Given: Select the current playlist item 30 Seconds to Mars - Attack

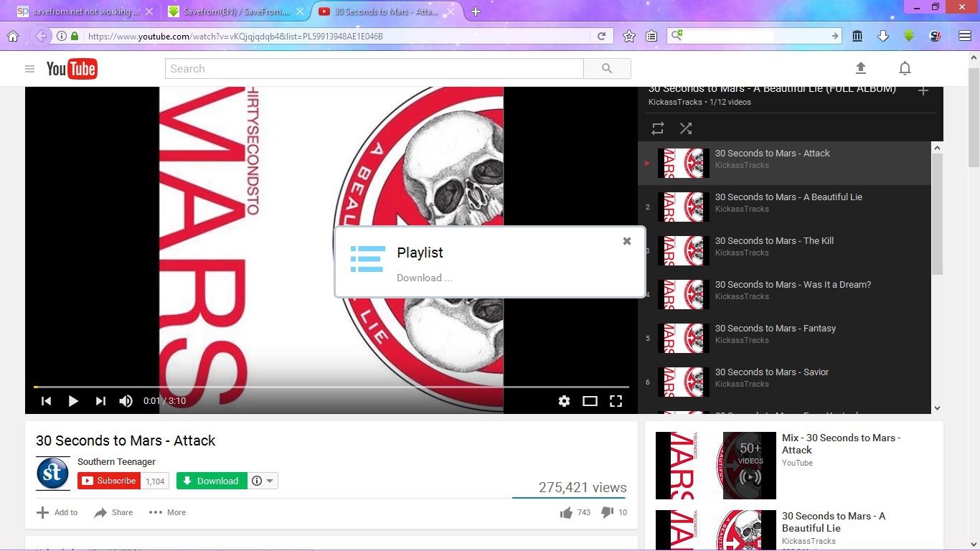Looking at the screenshot, I should [785, 163].
